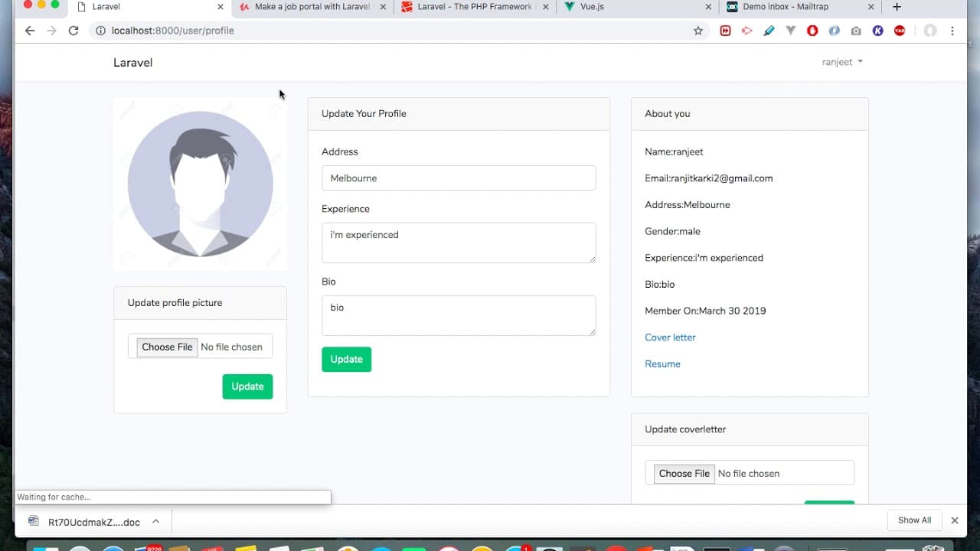This screenshot has width=980, height=551.
Task: Choose File for profile picture
Action: pyautogui.click(x=167, y=347)
